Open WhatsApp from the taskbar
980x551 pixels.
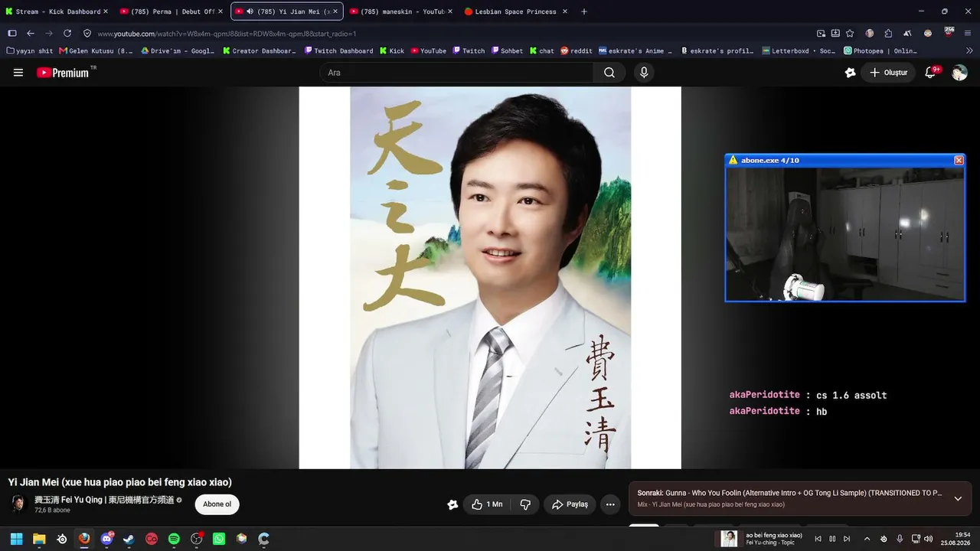(219, 539)
